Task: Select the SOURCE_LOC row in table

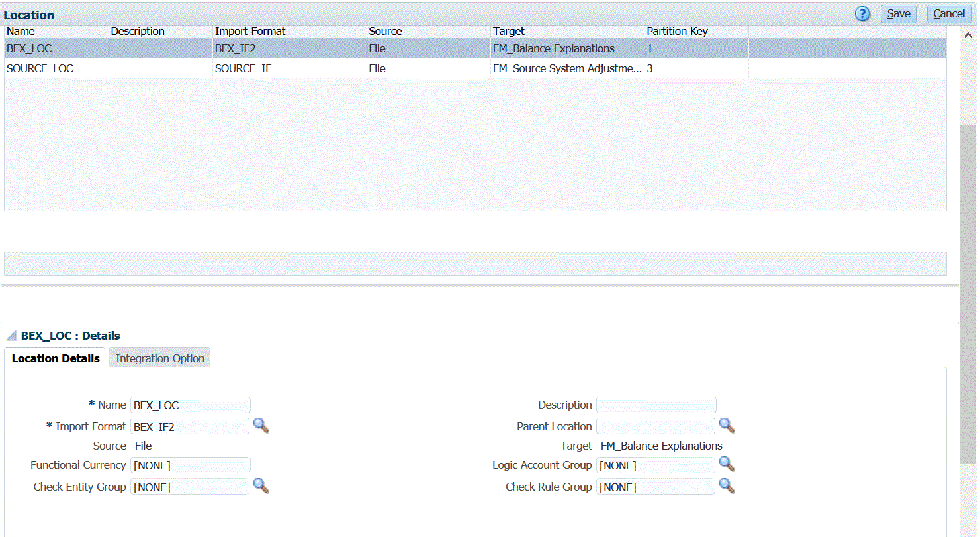Action: (x=40, y=68)
